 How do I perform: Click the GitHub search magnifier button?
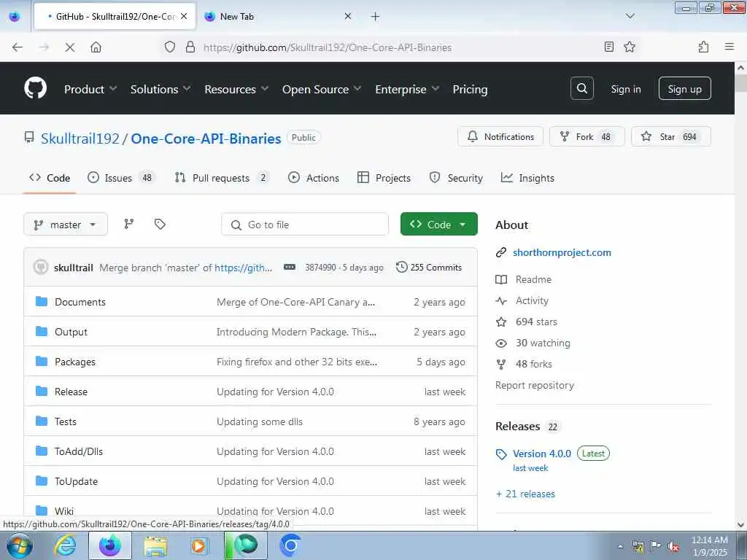[581, 88]
